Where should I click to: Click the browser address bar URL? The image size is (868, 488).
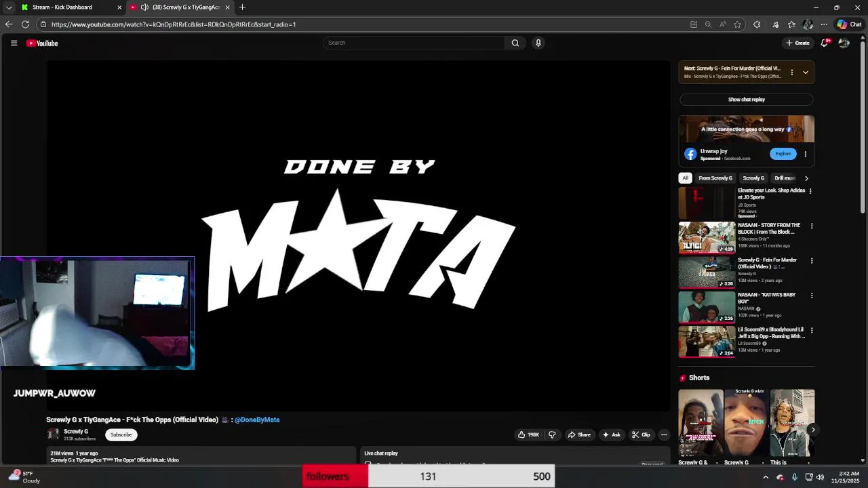pyautogui.click(x=174, y=24)
